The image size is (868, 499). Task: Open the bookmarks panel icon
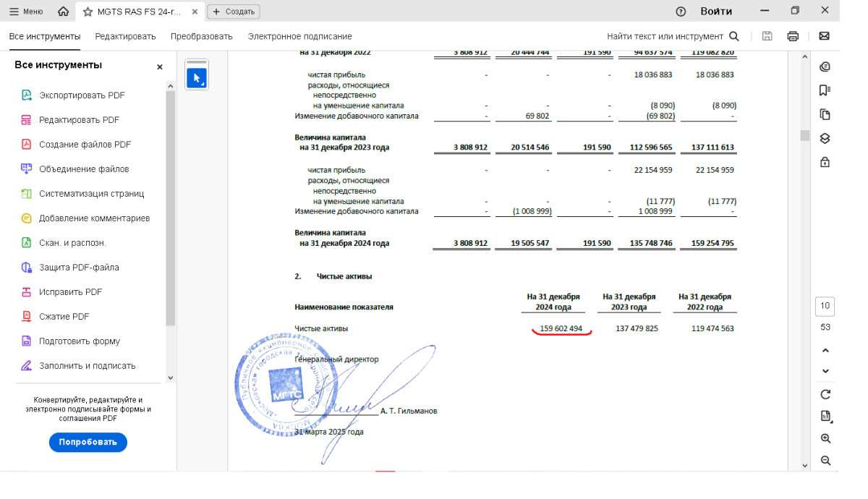click(x=825, y=90)
